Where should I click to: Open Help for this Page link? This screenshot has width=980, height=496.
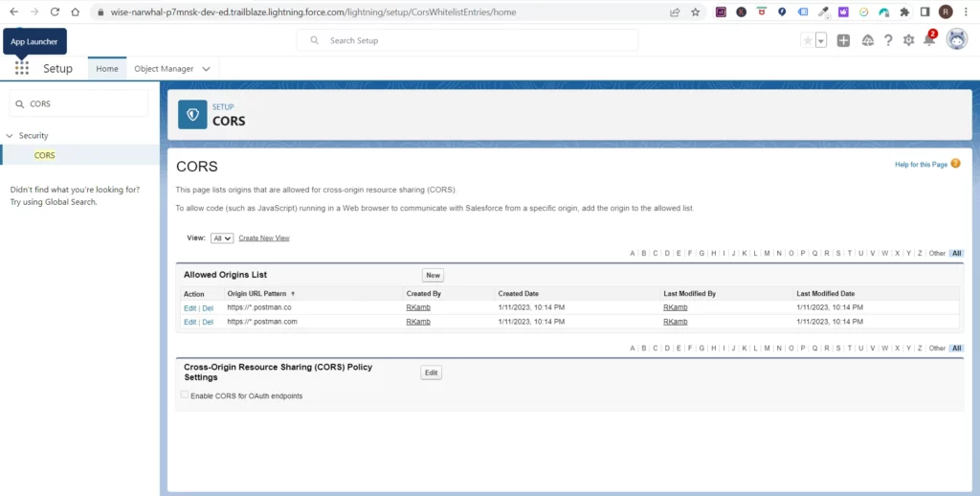point(922,165)
